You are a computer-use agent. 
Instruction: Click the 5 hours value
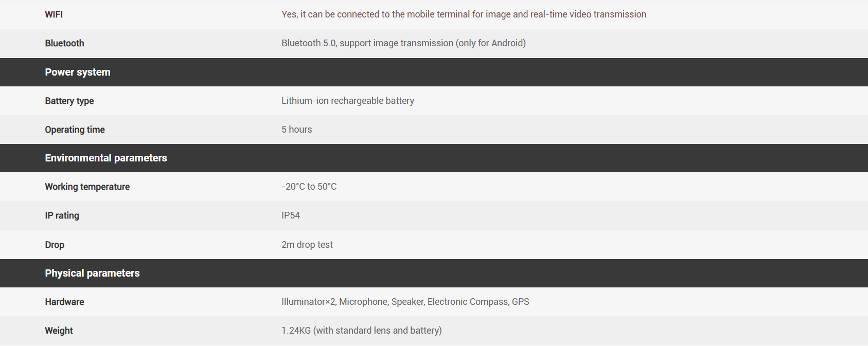pyautogui.click(x=296, y=130)
